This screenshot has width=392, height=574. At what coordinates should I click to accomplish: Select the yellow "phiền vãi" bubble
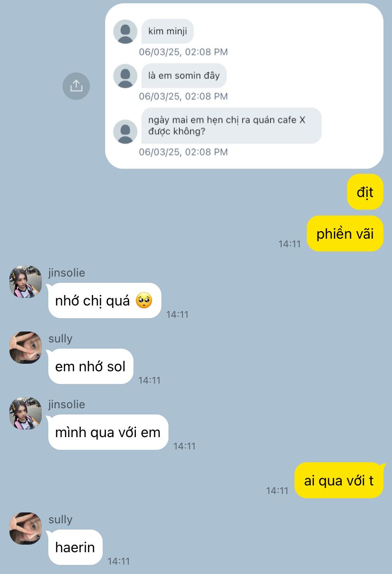click(345, 233)
